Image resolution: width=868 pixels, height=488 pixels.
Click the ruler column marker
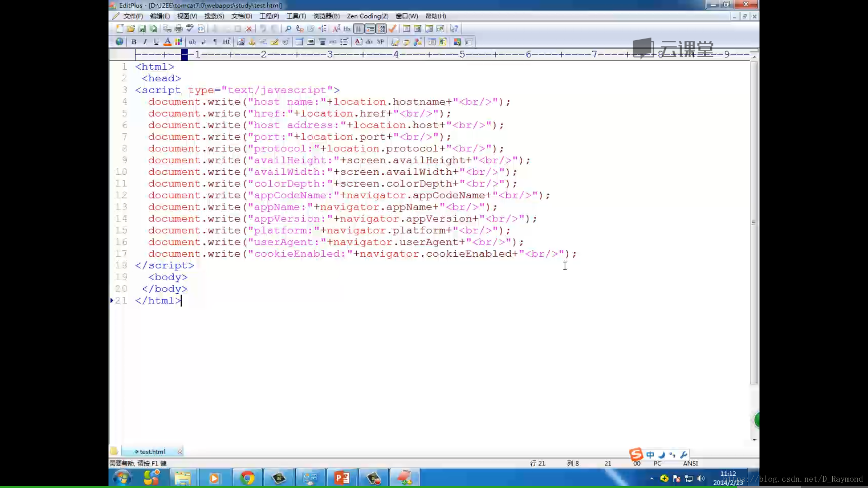coord(184,55)
